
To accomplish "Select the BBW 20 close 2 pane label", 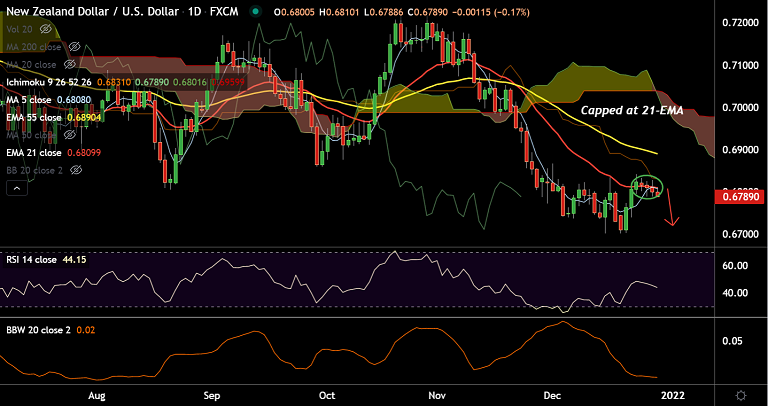I will [x=38, y=330].
